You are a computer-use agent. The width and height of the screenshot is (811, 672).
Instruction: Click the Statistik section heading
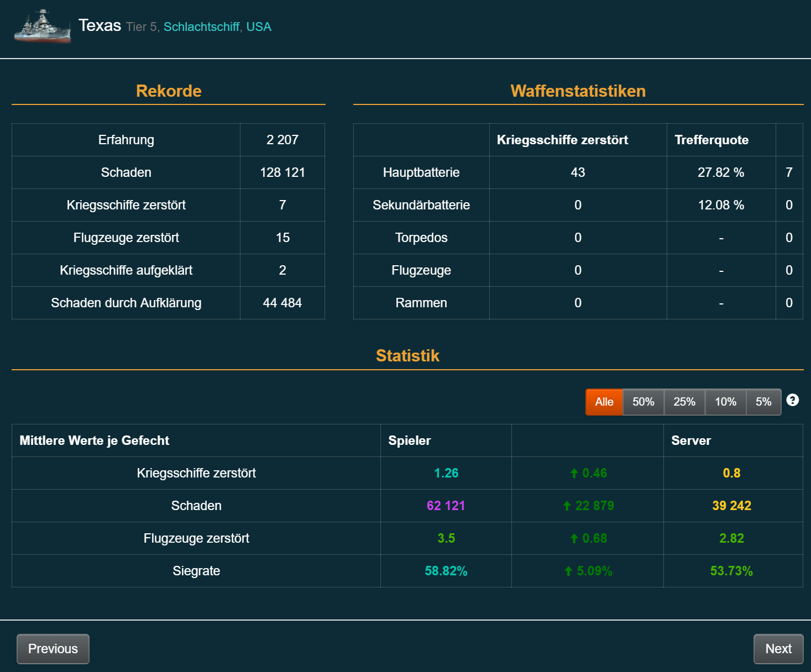pos(407,355)
